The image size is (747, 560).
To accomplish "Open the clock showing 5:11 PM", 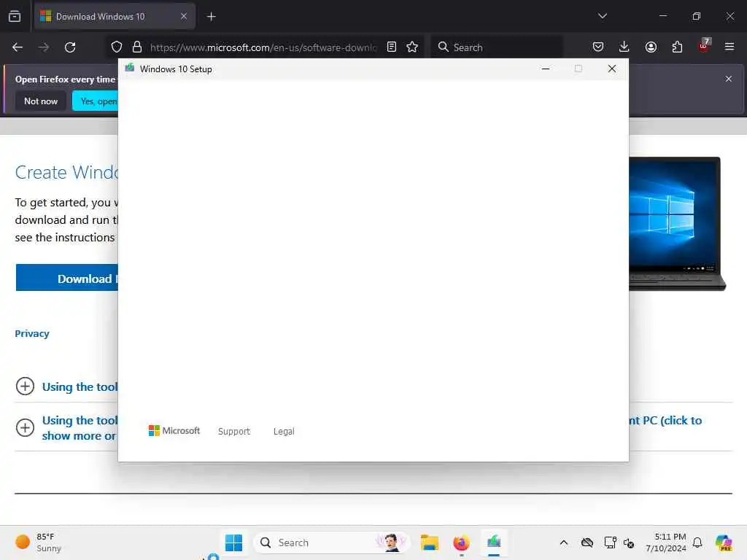I will pos(666,542).
